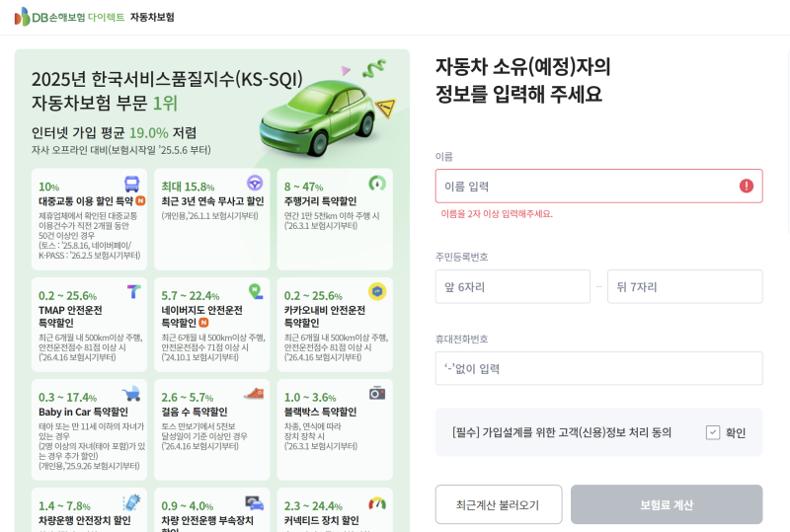Check the 확인 consent checkbox
The width and height of the screenshot is (790, 532).
coord(713,432)
